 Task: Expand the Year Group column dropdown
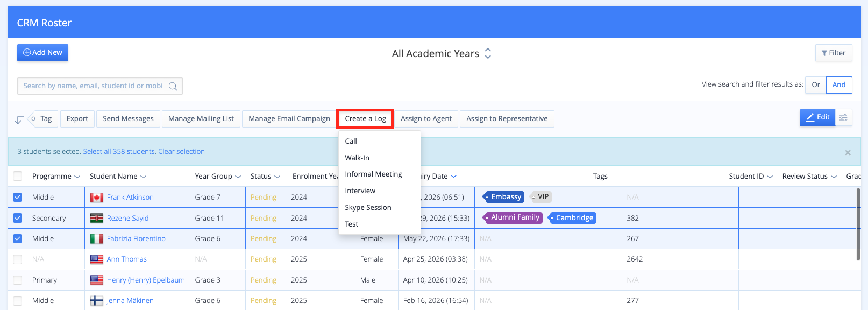(x=238, y=177)
